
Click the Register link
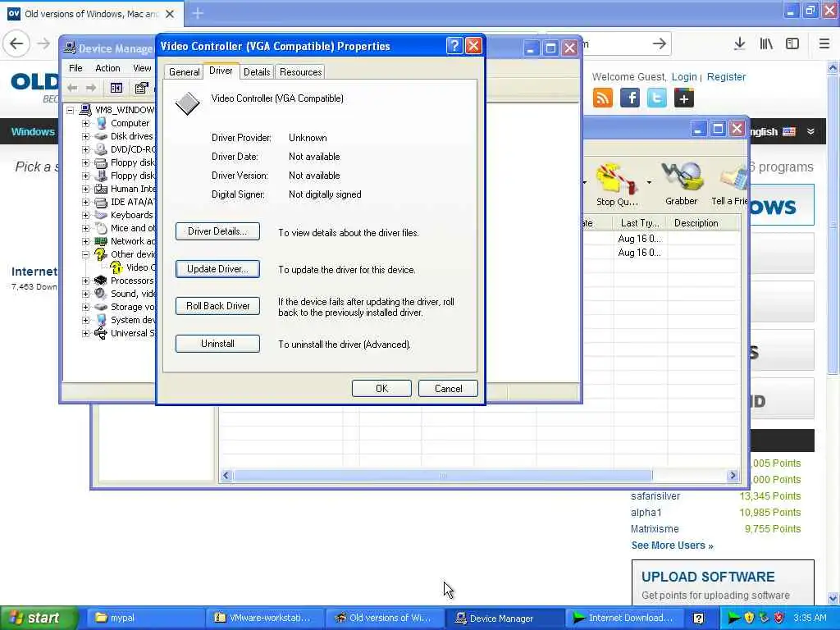(x=726, y=77)
